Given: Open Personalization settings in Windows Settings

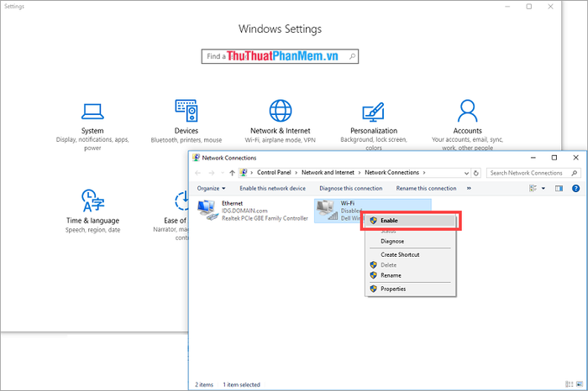Looking at the screenshot, I should coord(374,126).
